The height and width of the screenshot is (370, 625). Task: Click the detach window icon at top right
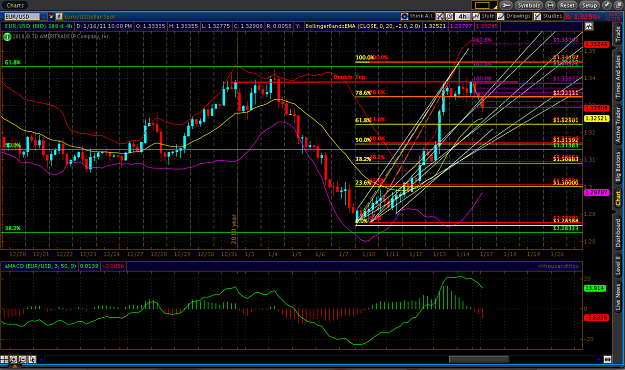click(618, 5)
